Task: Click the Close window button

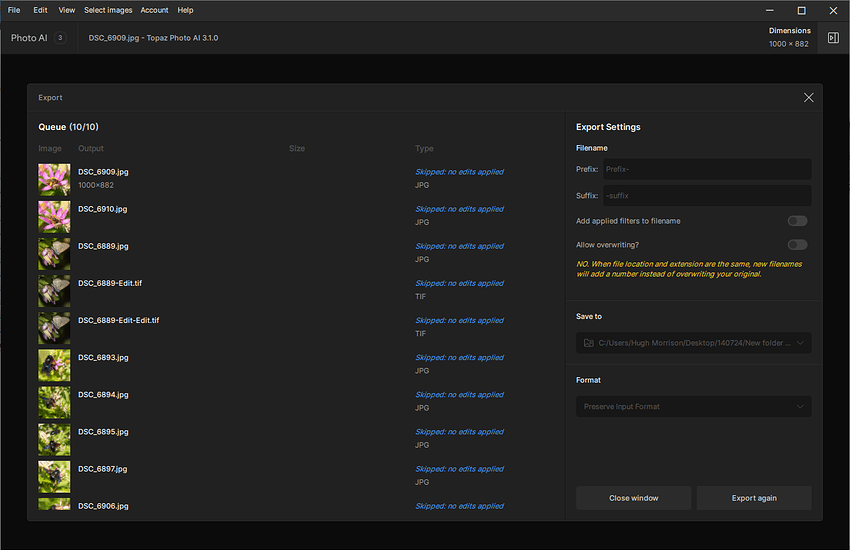Action: tap(633, 498)
